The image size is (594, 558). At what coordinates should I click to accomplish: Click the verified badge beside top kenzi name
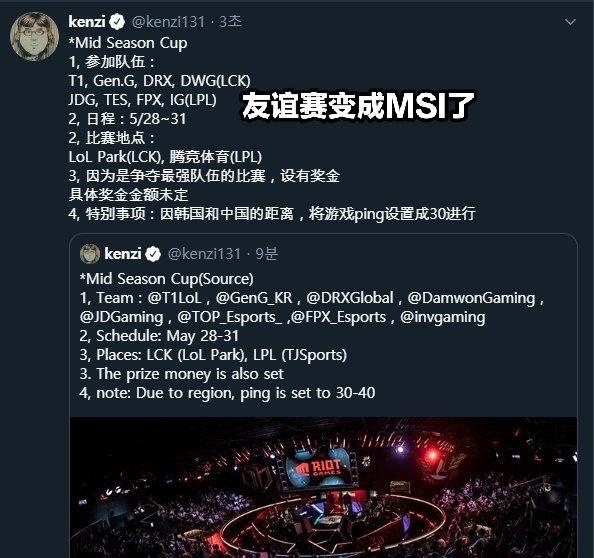(x=117, y=22)
